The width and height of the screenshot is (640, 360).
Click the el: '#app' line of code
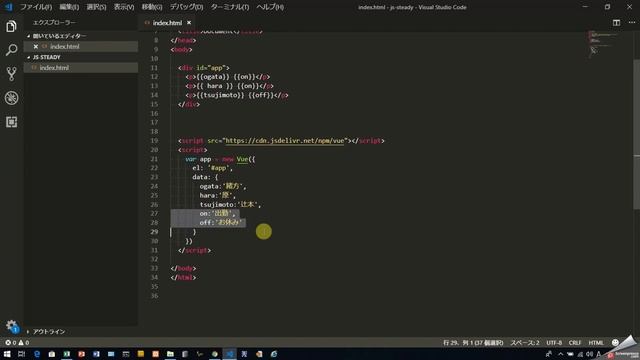212,168
